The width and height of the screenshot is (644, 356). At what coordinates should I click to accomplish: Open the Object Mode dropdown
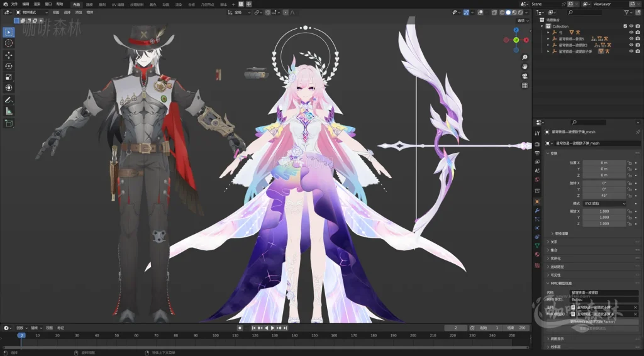pos(31,13)
